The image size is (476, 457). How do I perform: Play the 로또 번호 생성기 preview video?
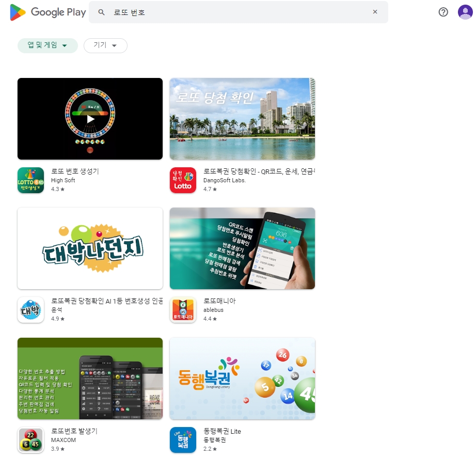coord(90,119)
